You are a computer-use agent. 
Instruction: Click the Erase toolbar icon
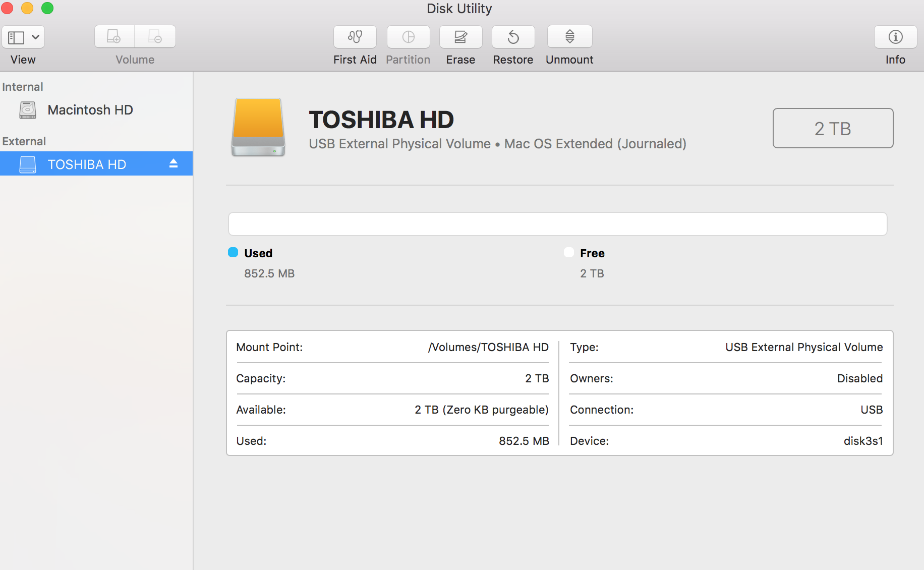(461, 37)
